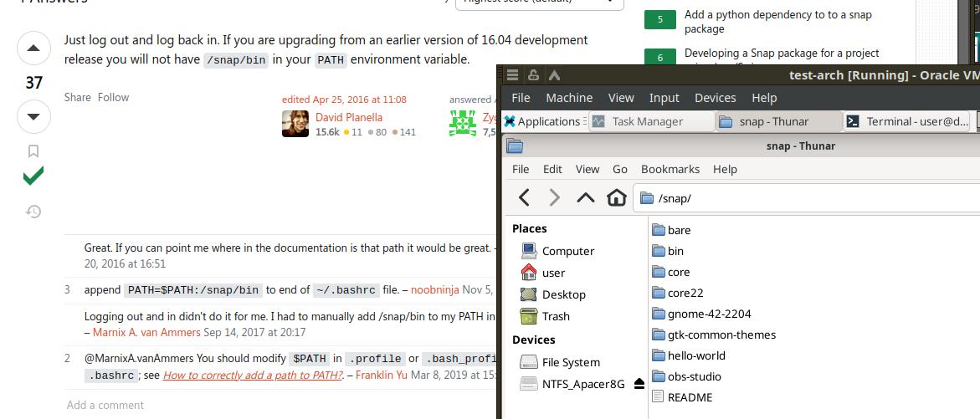
Task: Switch to Task Manager in the panel
Action: [652, 121]
